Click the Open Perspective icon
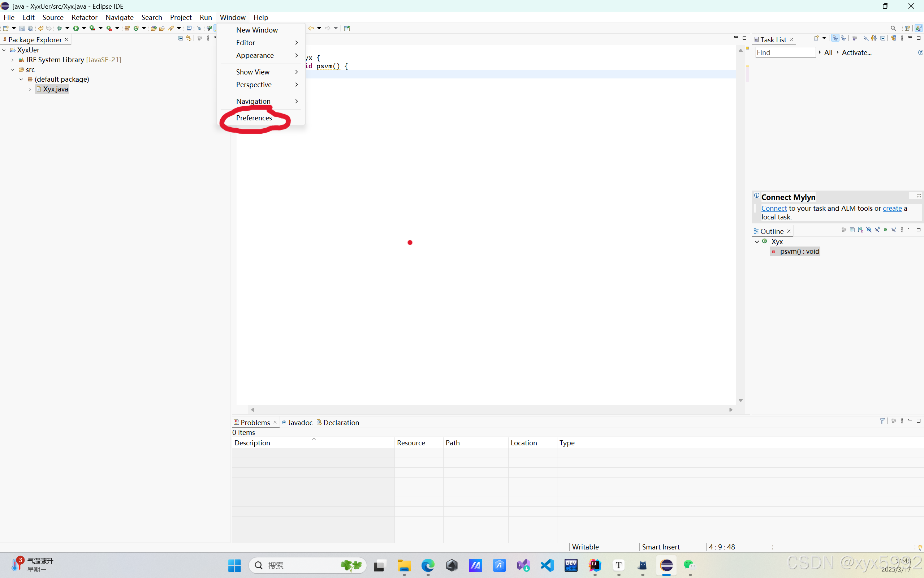Viewport: 924px width, 578px height. click(907, 28)
